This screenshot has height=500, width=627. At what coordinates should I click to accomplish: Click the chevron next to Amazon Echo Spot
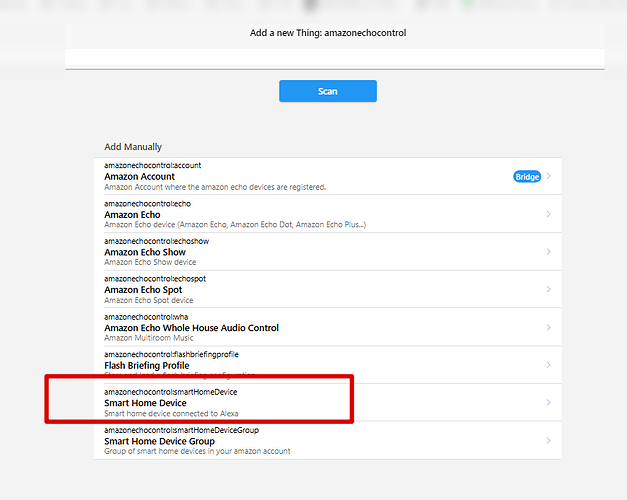coord(549,289)
